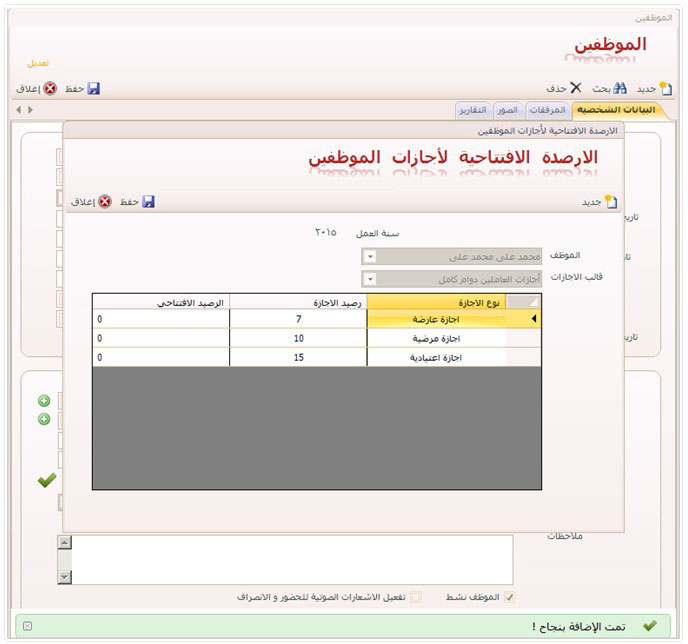Click the حفظ save disk icon in Employees window

(x=94, y=89)
